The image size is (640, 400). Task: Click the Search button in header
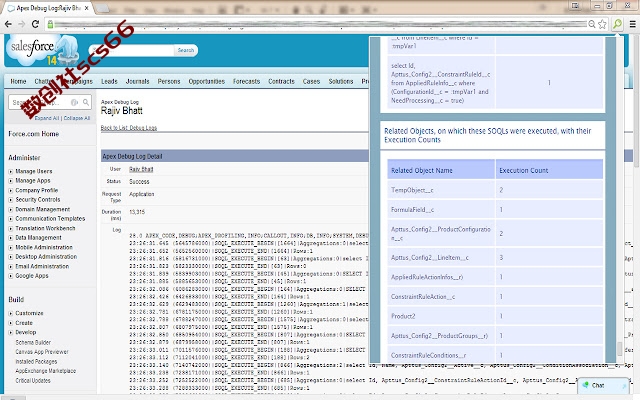coord(186,50)
